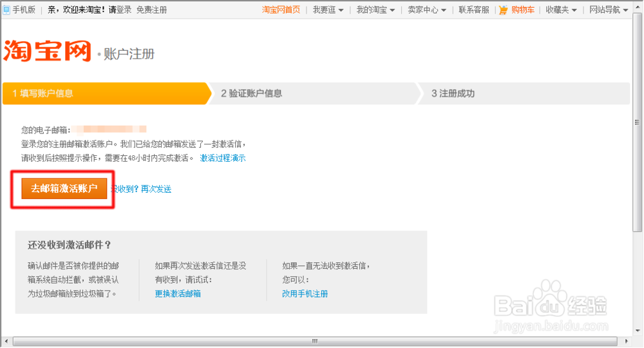Click the 您的电子邮箱 label
Viewport: 644px width, 348px height.
pos(46,130)
